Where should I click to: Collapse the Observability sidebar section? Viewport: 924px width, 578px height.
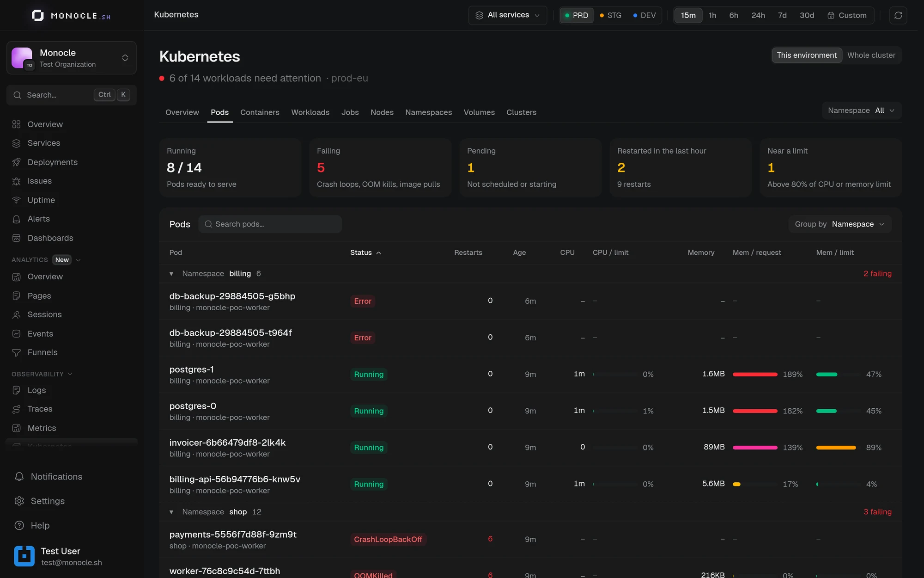(x=42, y=374)
